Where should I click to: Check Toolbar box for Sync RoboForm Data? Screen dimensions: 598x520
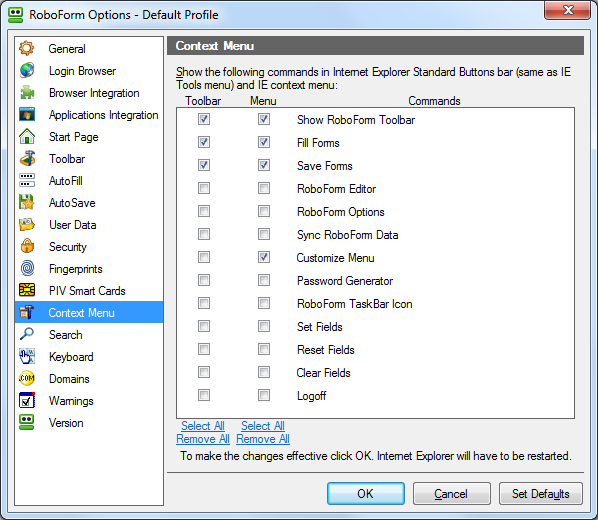[x=204, y=234]
